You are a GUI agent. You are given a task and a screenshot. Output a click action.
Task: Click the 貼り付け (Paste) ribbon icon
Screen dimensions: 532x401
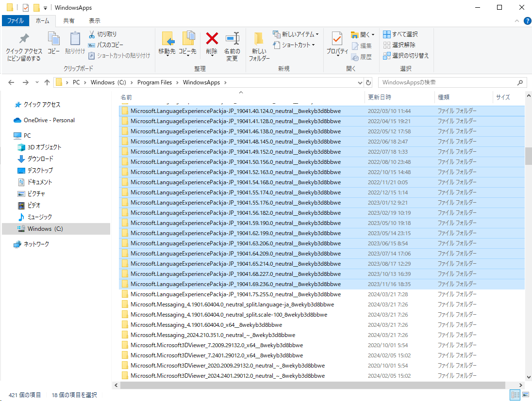pos(75,43)
